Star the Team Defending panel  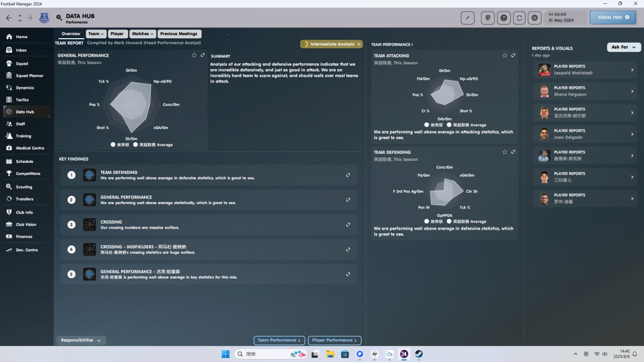coord(505,152)
